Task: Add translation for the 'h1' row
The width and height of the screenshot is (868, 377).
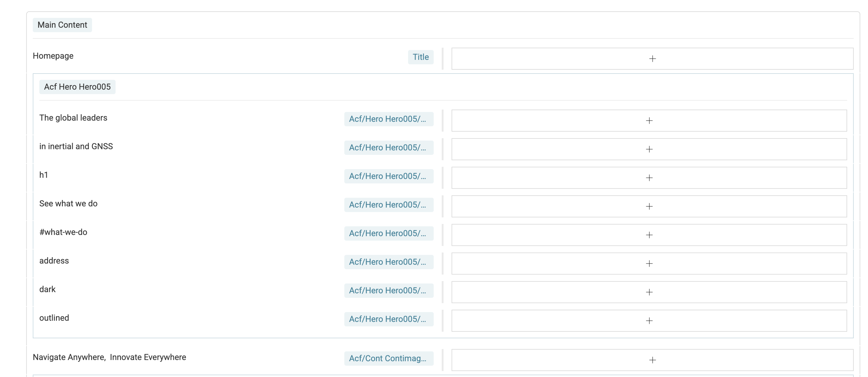Action: click(x=649, y=178)
